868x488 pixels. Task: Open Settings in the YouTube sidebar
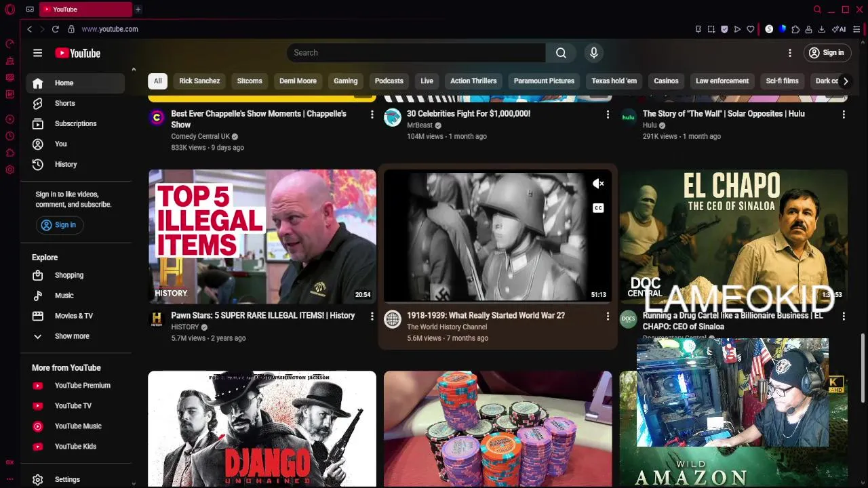tap(75, 479)
